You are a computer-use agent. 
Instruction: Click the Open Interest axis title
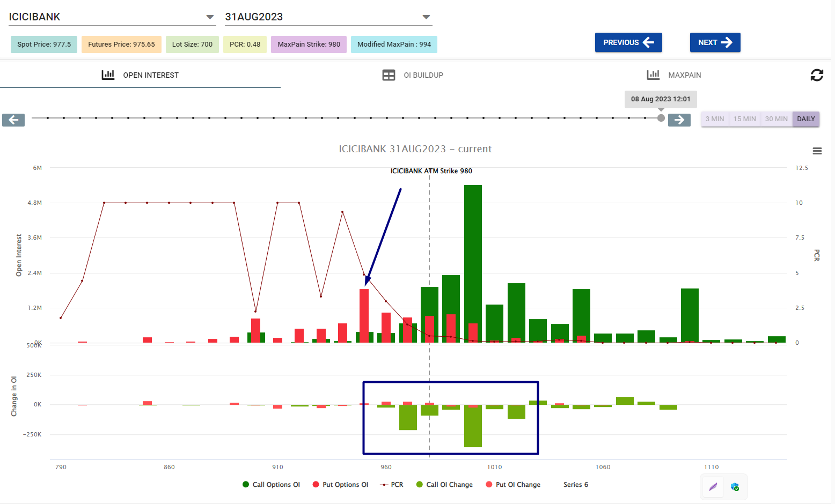[19, 255]
